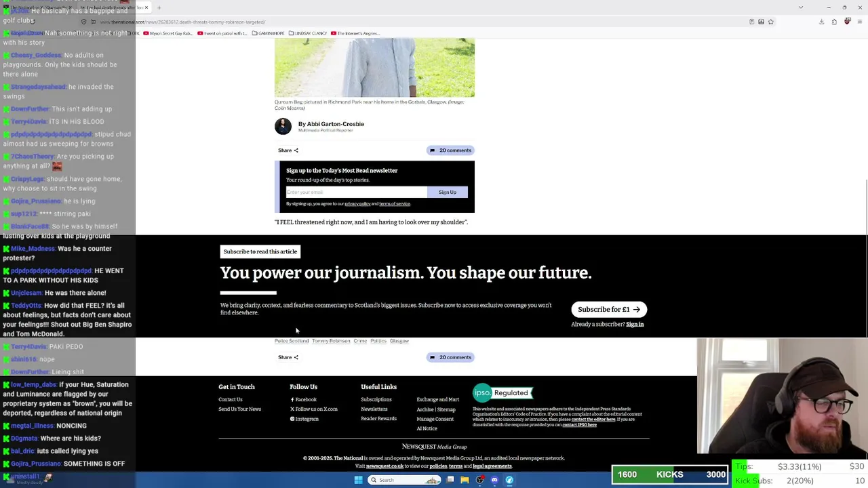Open the Instagram footer link
Image resolution: width=868 pixels, height=488 pixels.
click(304, 419)
